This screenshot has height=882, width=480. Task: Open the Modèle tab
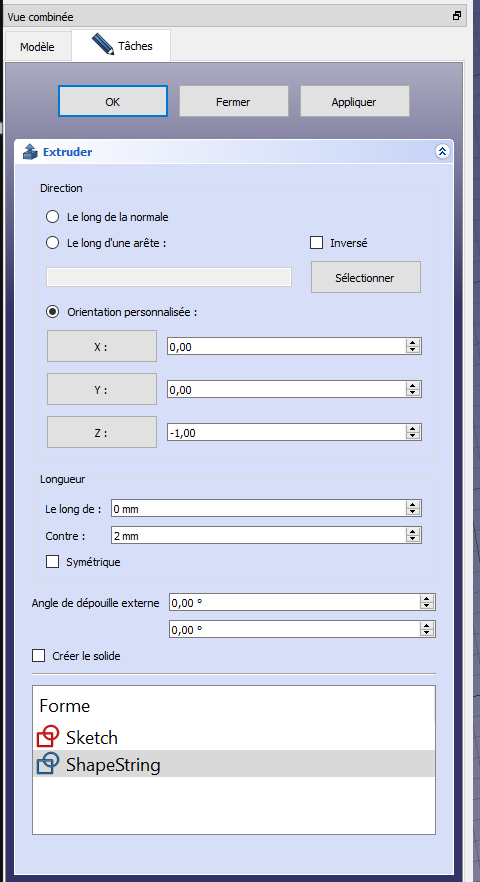(37, 47)
